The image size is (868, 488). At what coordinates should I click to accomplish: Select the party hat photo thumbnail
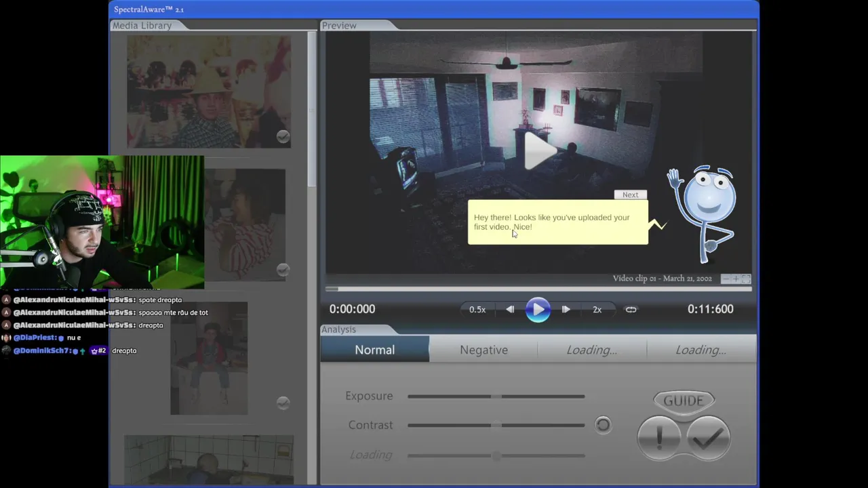pos(209,91)
